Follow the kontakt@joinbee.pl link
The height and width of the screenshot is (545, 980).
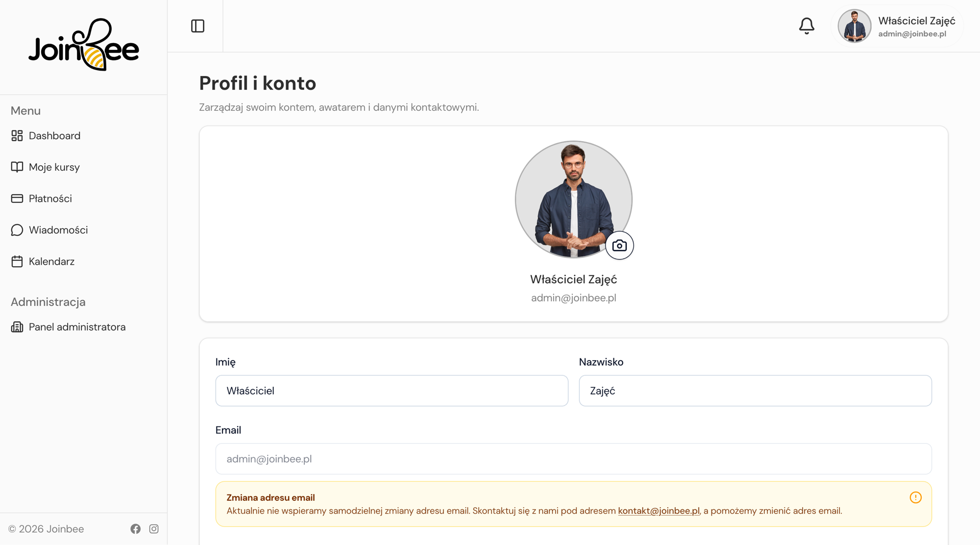pos(659,511)
